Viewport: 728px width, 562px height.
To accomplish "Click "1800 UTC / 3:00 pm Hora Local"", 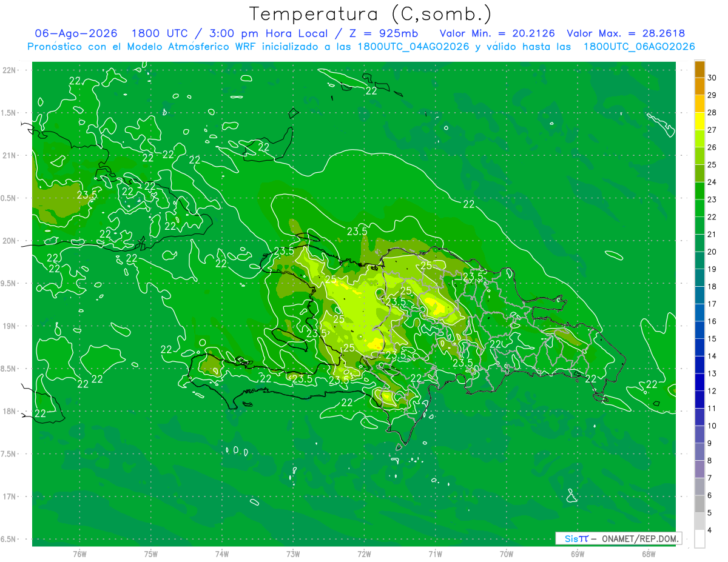I will (230, 33).
